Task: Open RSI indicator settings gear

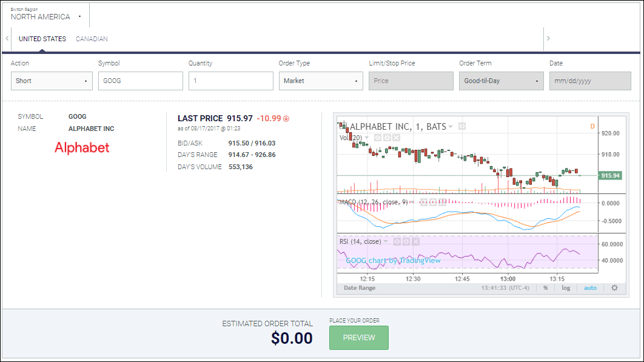Action: [x=406, y=241]
